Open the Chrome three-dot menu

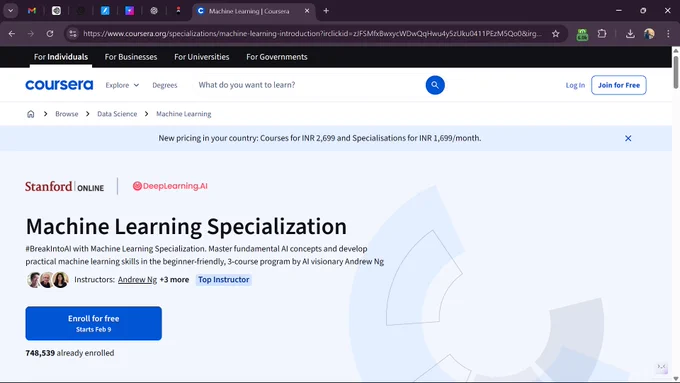click(x=668, y=33)
